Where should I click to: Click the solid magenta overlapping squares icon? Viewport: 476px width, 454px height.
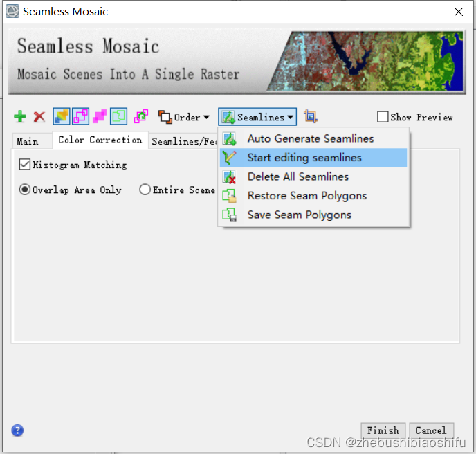click(99, 116)
